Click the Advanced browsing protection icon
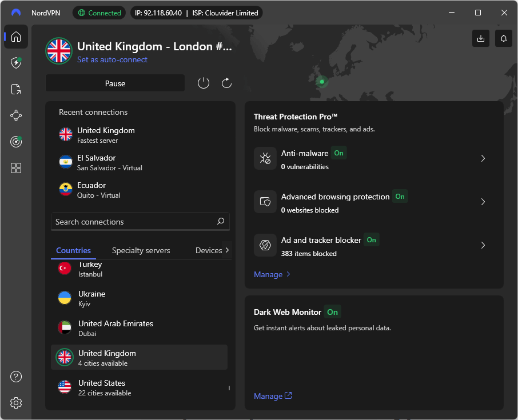This screenshot has width=518, height=420. click(x=265, y=201)
